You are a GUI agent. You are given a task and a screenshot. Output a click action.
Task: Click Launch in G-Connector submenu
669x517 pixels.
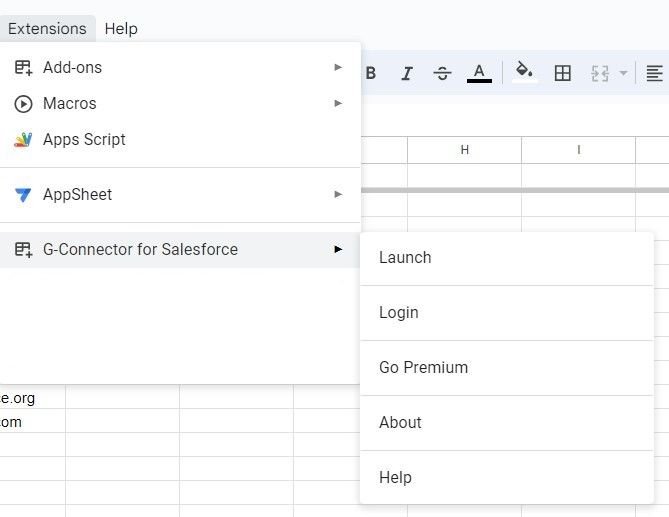(506, 258)
